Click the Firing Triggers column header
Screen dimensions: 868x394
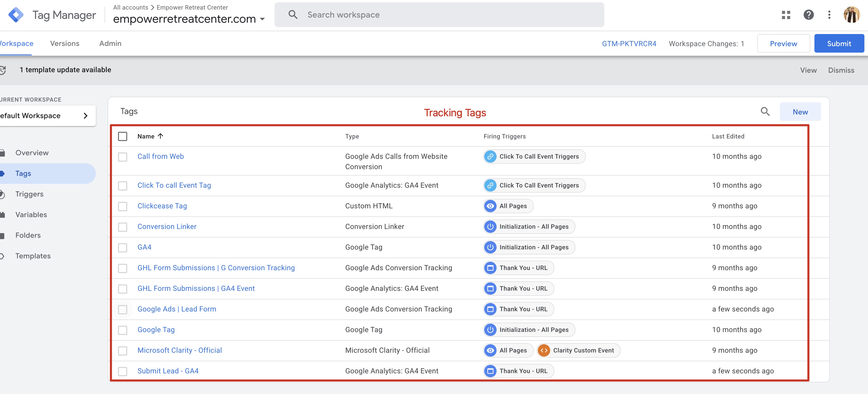click(x=504, y=136)
